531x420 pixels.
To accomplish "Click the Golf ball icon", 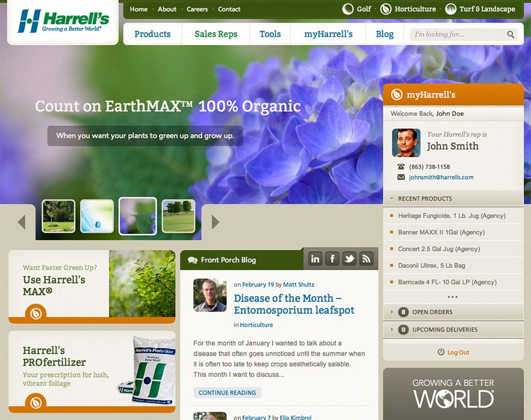I will (348, 9).
